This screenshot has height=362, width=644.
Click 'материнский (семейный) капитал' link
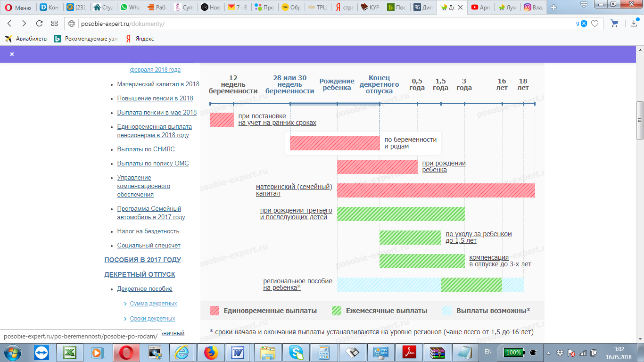(x=294, y=190)
